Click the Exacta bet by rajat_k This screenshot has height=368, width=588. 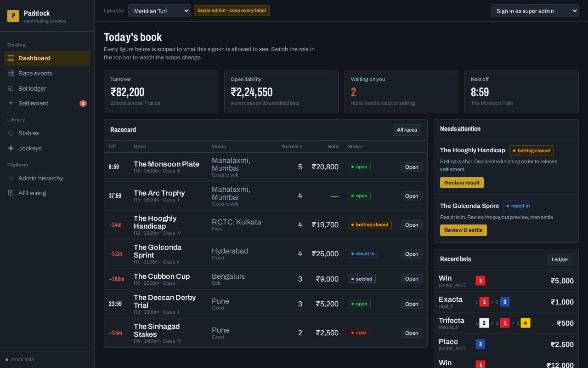(506, 302)
